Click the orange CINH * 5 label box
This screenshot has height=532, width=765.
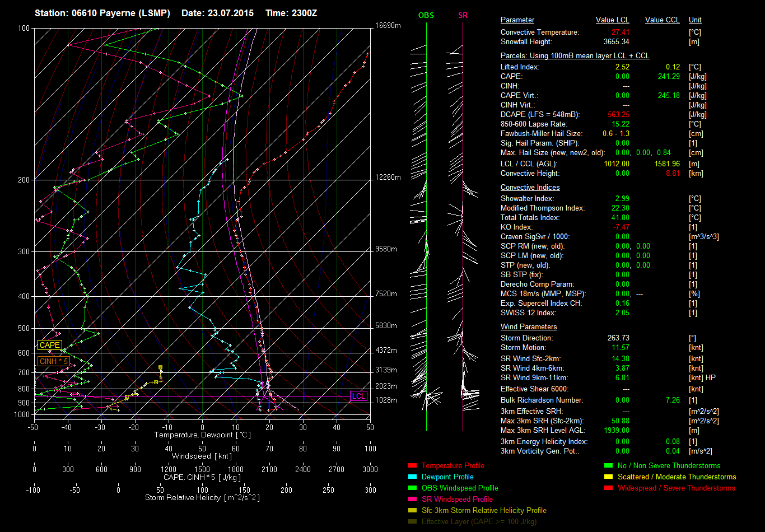click(x=54, y=361)
